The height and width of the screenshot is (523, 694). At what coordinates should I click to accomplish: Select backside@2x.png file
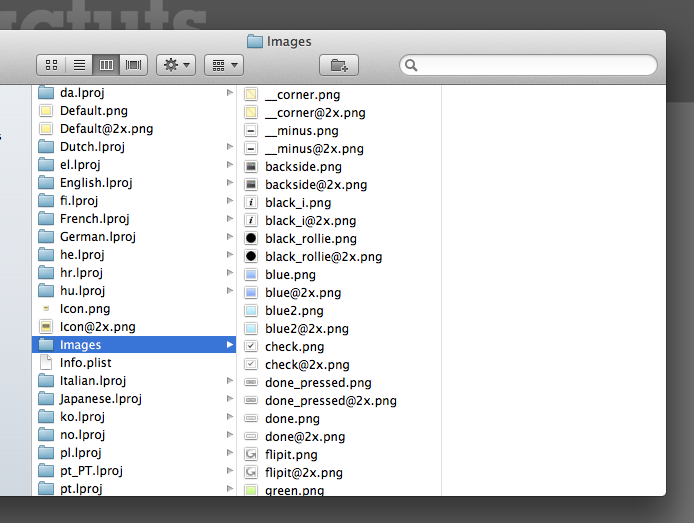coord(339,185)
